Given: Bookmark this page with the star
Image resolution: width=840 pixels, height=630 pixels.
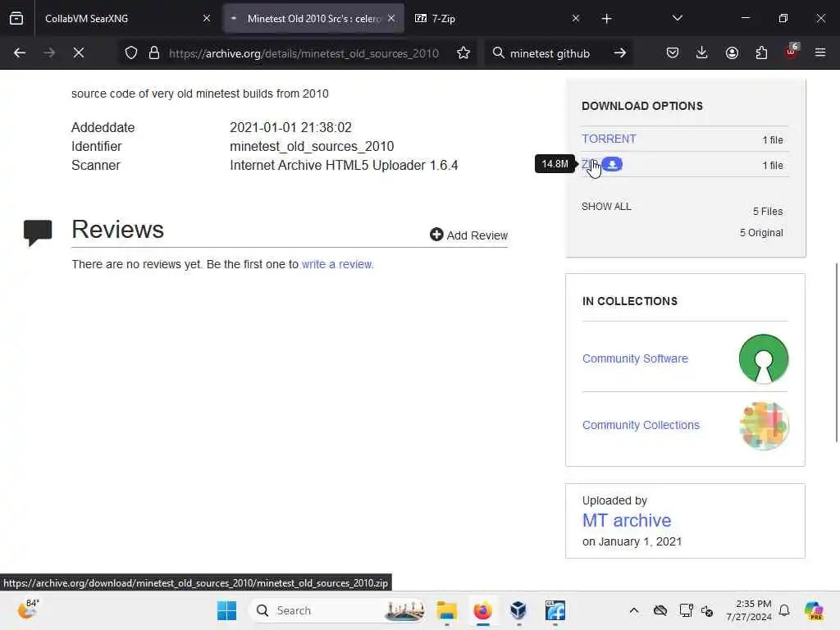Looking at the screenshot, I should pos(463,52).
